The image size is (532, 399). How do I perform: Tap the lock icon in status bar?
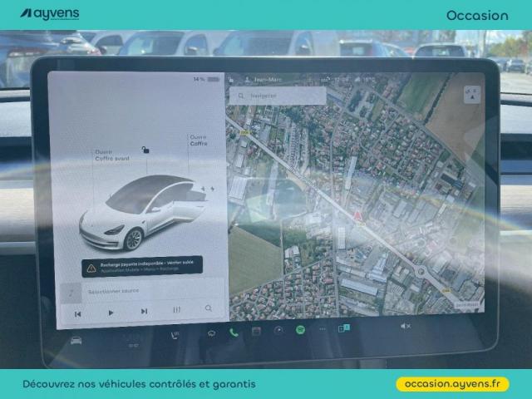pyautogui.click(x=231, y=80)
